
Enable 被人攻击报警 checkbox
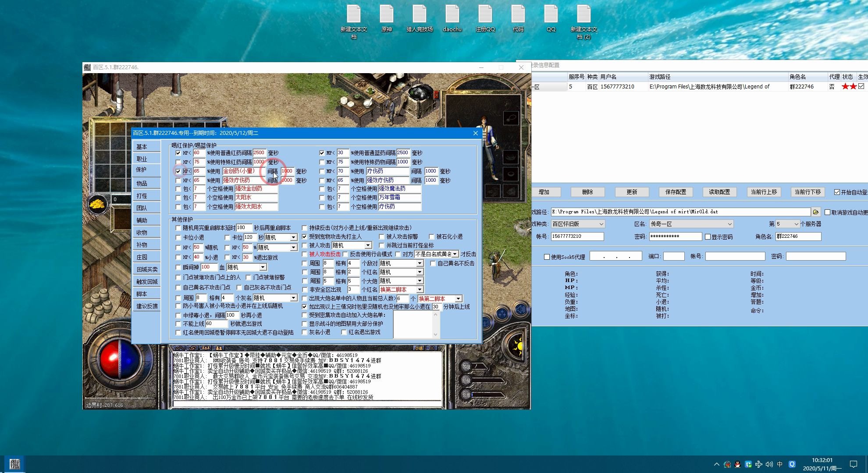pyautogui.click(x=381, y=236)
